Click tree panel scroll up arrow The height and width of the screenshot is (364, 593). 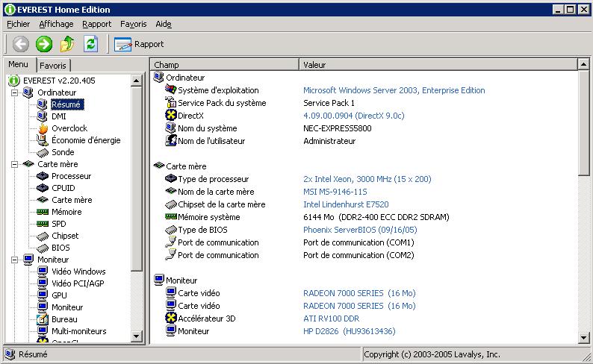(136, 81)
